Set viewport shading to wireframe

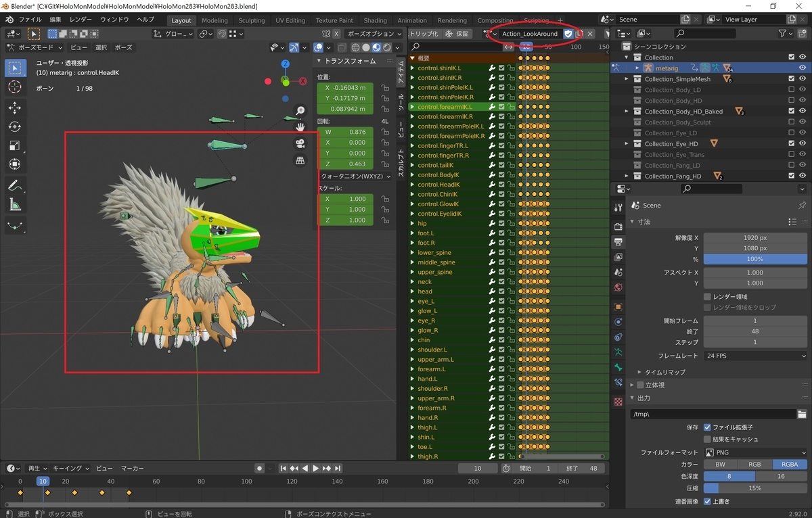pyautogui.click(x=355, y=47)
